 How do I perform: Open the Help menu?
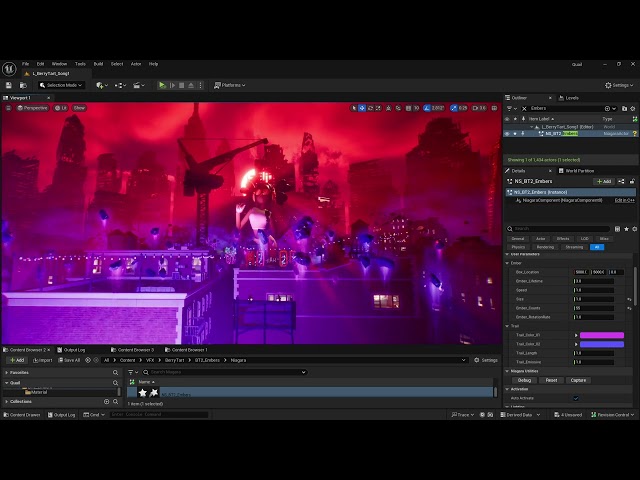(x=153, y=64)
